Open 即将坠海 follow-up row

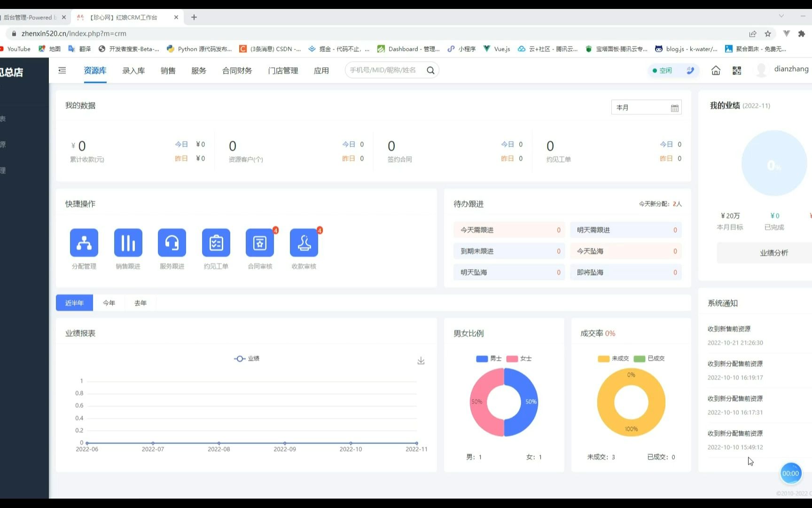point(626,272)
